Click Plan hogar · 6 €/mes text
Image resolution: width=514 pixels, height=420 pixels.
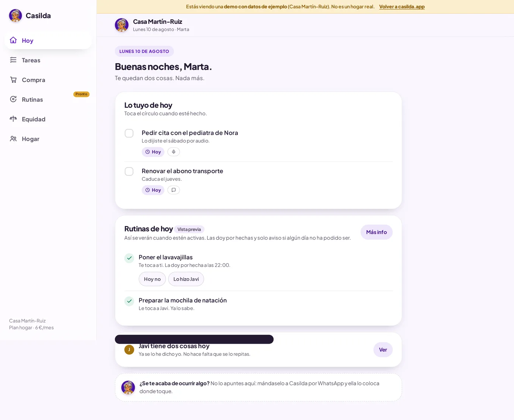tap(31, 328)
